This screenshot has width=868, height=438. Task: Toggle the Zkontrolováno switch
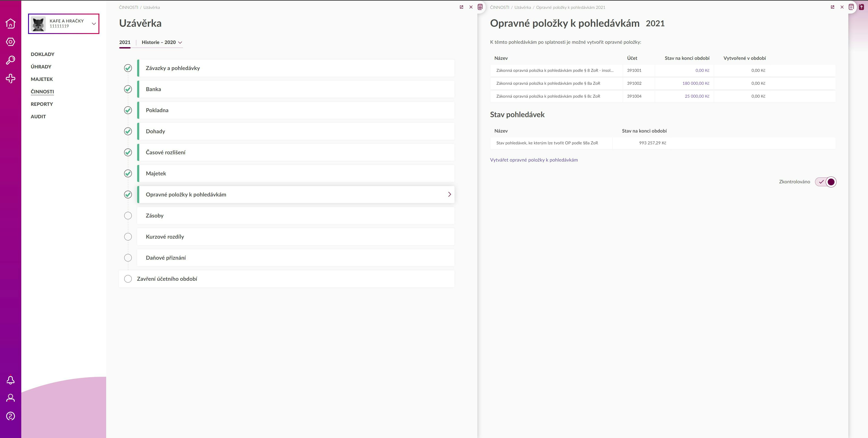pos(825,182)
